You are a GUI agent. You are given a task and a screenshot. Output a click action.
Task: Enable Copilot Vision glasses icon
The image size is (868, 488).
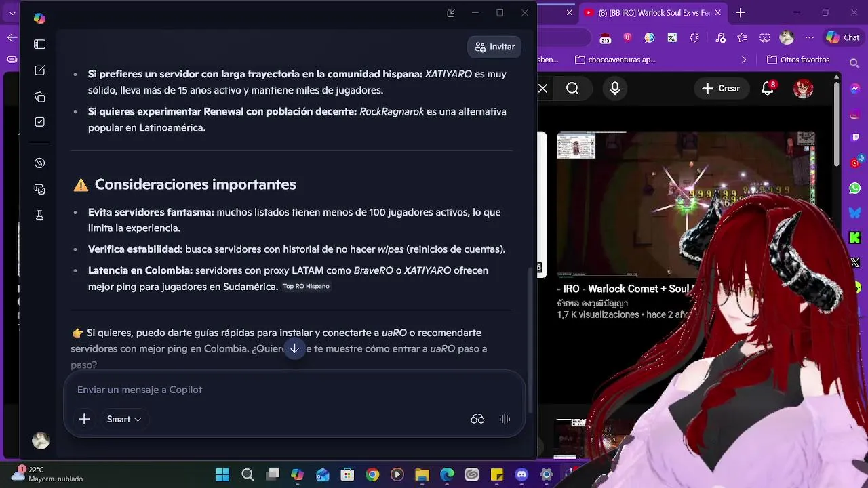[x=477, y=419]
